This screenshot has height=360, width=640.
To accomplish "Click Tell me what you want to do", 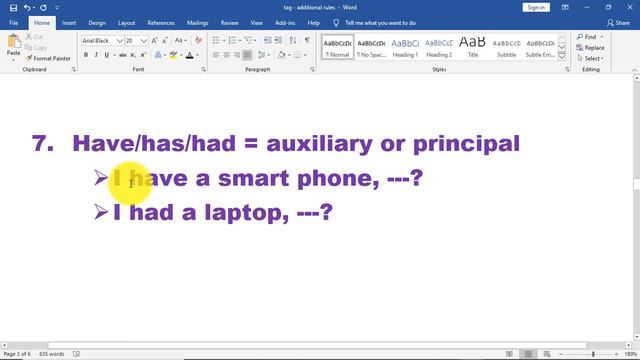I will [x=380, y=23].
